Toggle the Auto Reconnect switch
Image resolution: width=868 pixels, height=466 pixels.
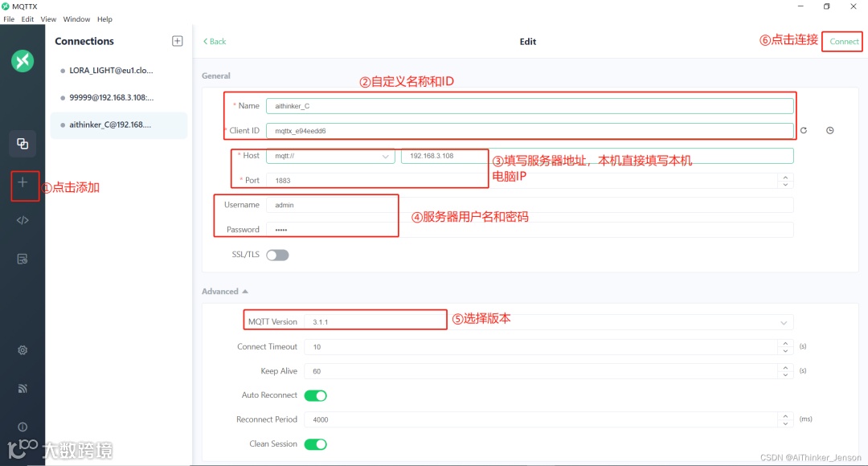316,396
